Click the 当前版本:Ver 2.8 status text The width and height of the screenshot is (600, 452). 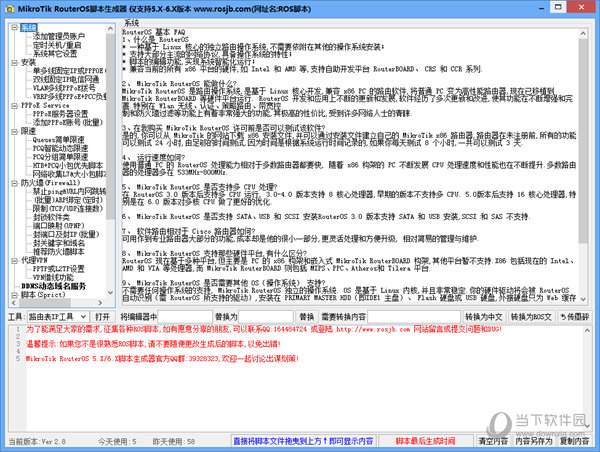37,441
